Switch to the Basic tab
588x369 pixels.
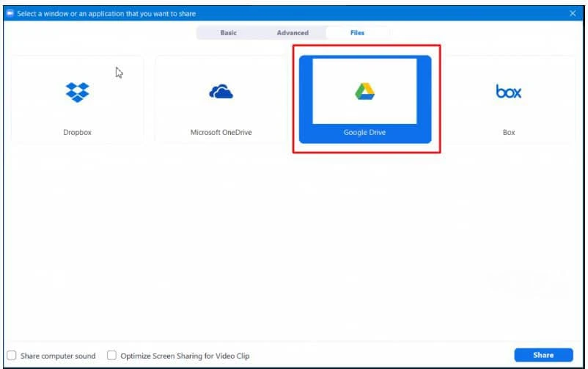coord(228,33)
